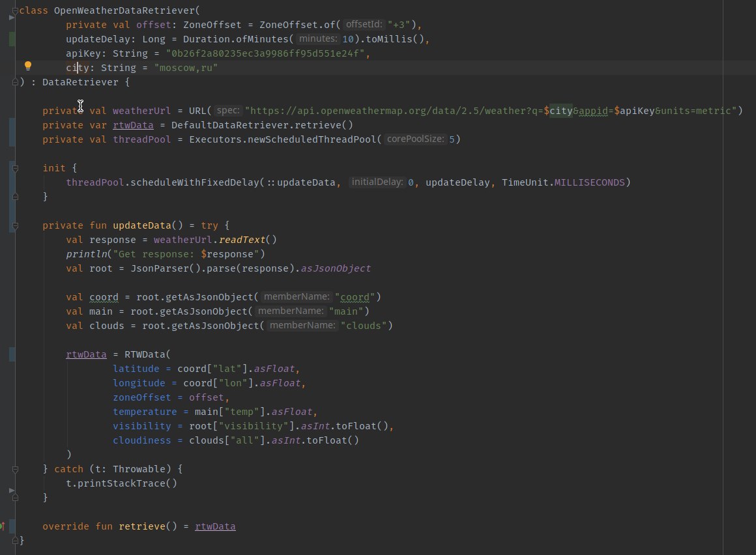The width and height of the screenshot is (756, 555).
Task: Click the 'temperature' named argument
Action: click(x=145, y=412)
